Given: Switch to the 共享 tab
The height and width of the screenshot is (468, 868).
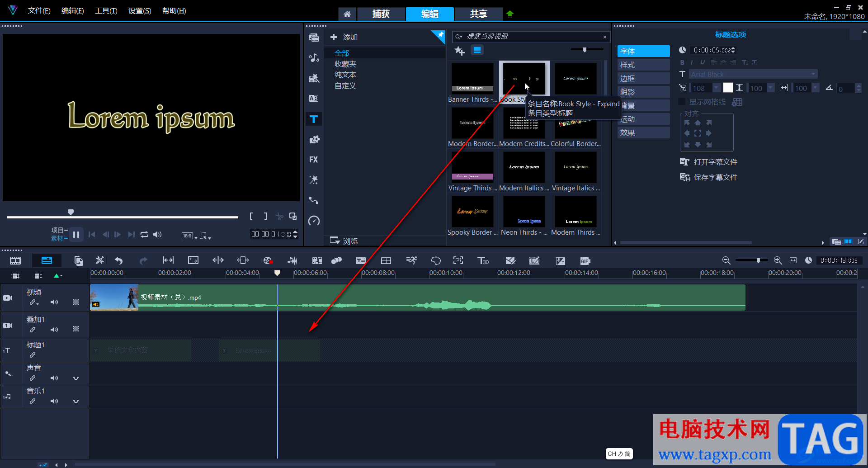Looking at the screenshot, I should coord(478,14).
